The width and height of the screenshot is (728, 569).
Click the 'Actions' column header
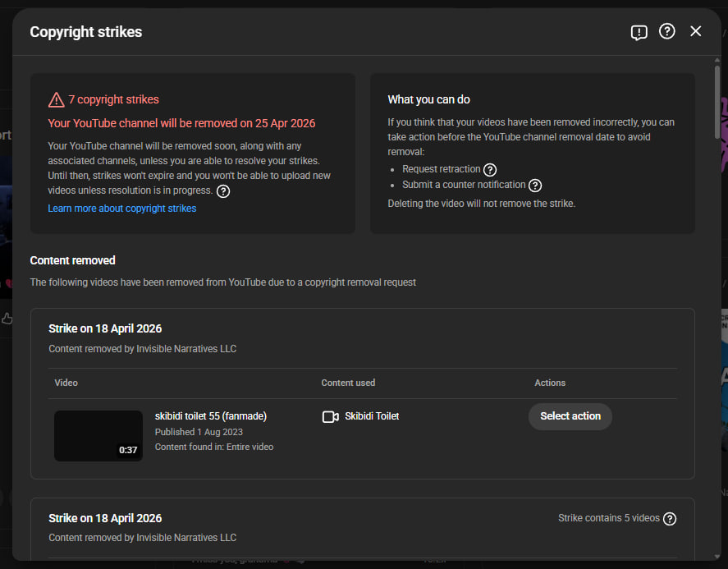coord(550,383)
